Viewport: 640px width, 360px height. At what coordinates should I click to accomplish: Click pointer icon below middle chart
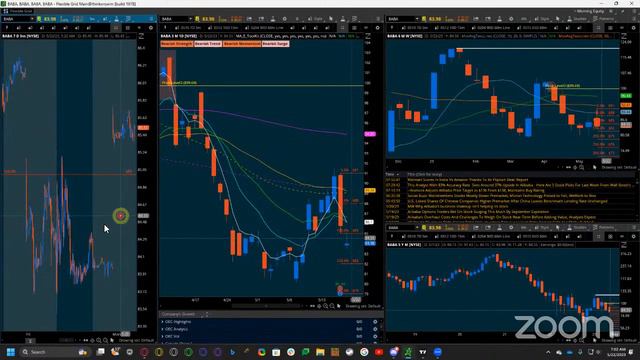click(338, 306)
